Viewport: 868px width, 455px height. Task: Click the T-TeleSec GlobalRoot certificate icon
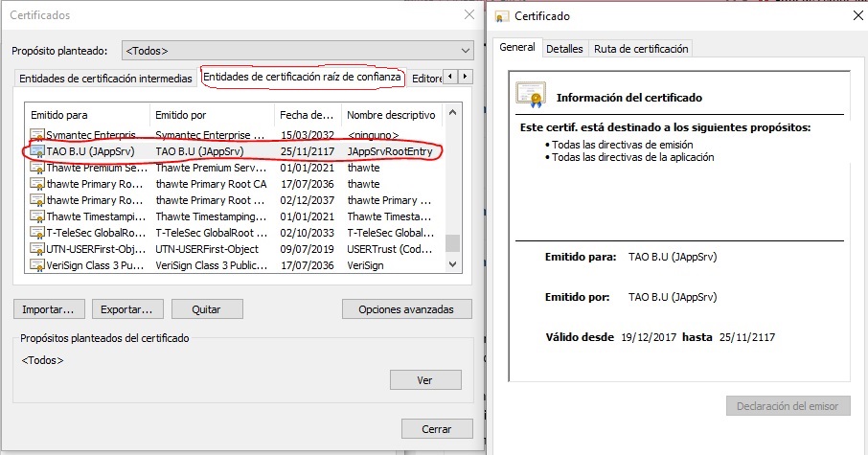pyautogui.click(x=37, y=233)
